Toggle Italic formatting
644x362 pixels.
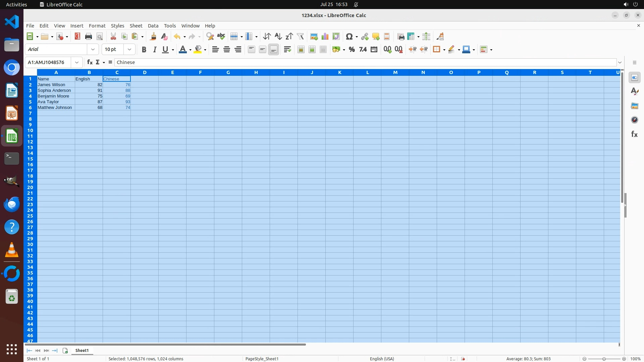(x=155, y=50)
